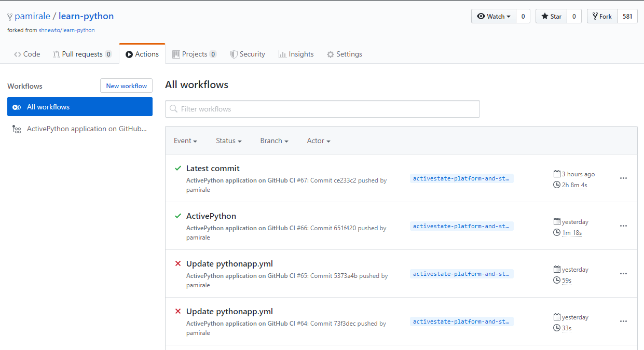Screen dimensions: 644x350
Task: Click the Filter workflows search field
Action: pyautogui.click(x=322, y=109)
